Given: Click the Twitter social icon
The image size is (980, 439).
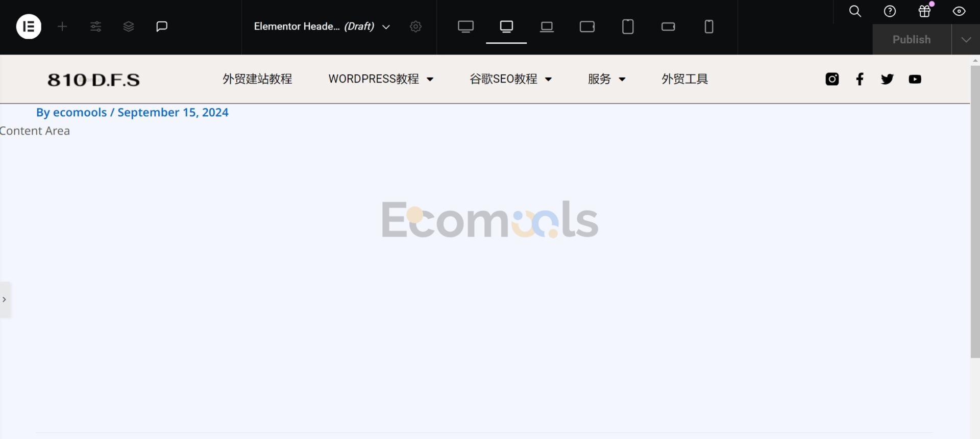Looking at the screenshot, I should (x=887, y=79).
